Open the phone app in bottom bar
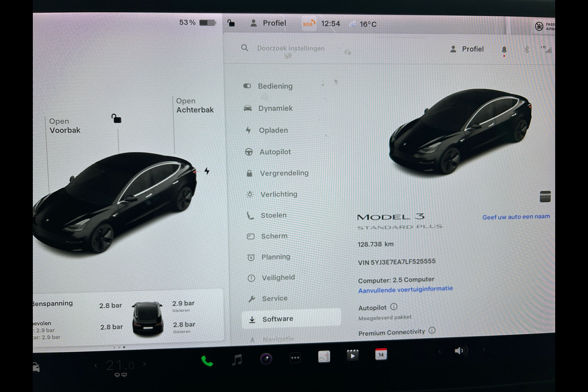 point(207,361)
